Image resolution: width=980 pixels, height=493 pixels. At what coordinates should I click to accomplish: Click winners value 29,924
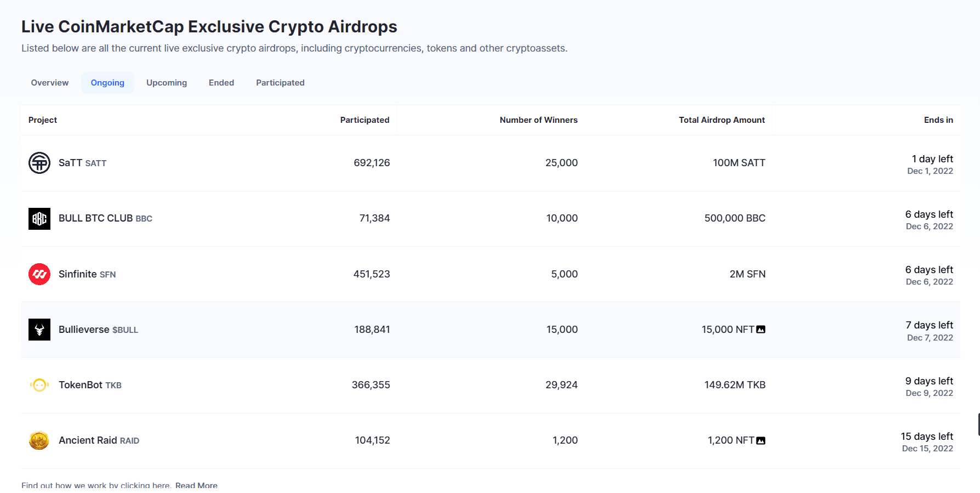[561, 385]
